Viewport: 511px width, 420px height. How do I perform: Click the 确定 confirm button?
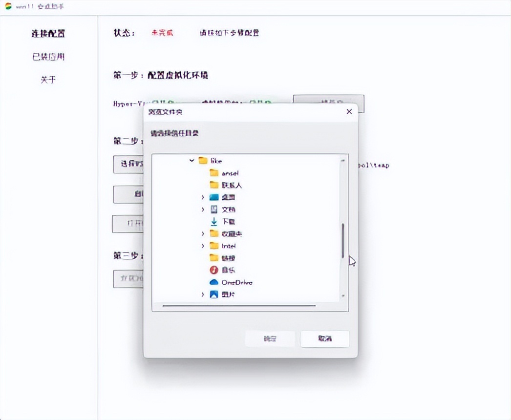270,338
